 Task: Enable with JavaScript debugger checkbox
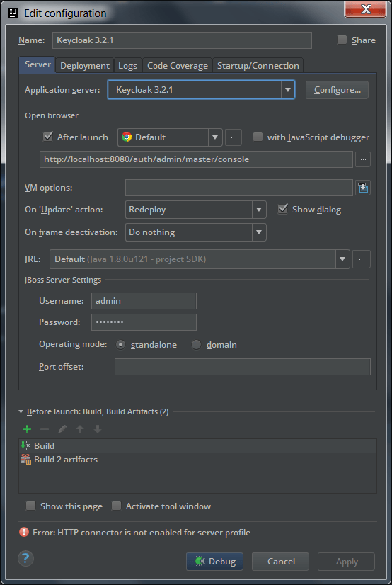click(258, 137)
